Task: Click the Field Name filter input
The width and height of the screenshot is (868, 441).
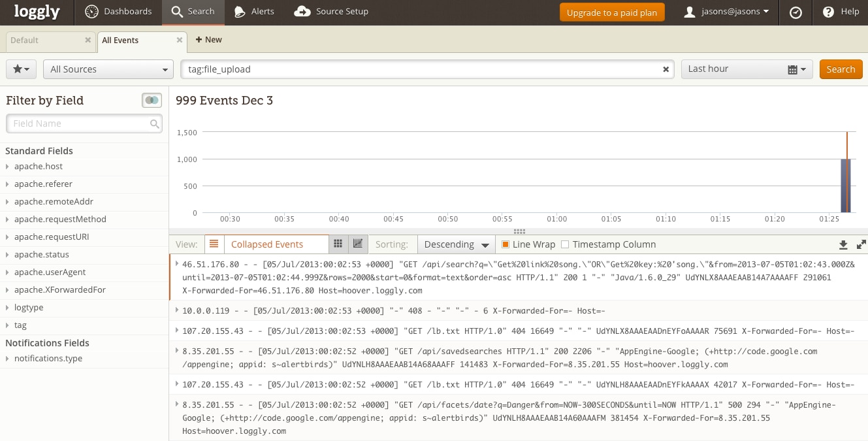Action: [78, 123]
